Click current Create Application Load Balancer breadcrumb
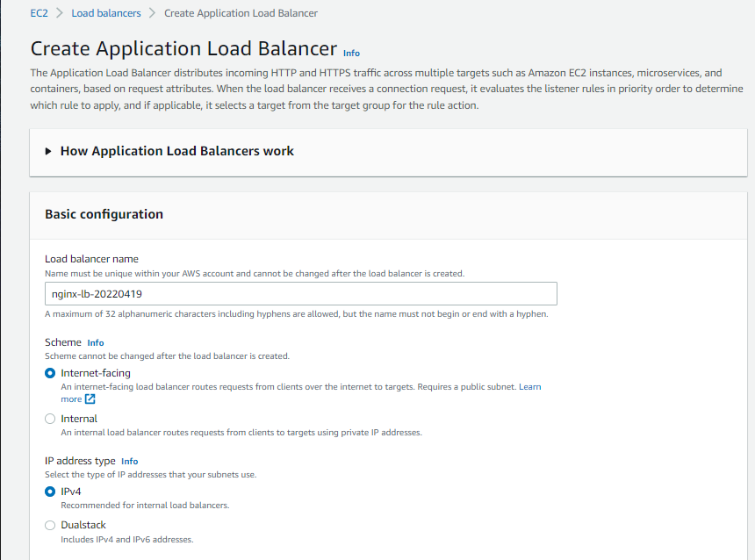Image resolution: width=755 pixels, height=560 pixels. coord(241,13)
